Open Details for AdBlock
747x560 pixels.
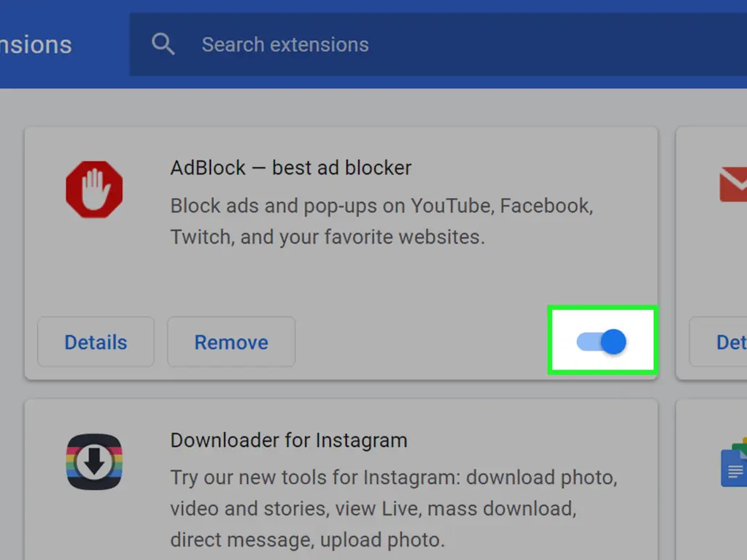coord(96,342)
